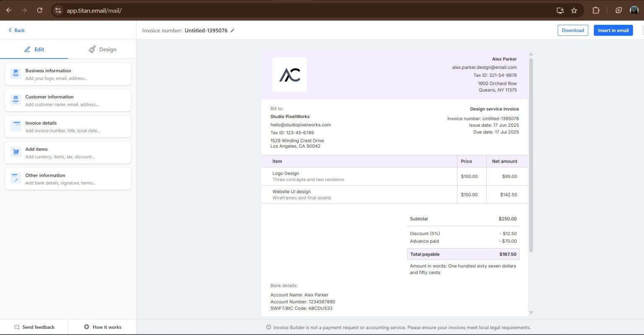Click the Business information image icon
644x335 pixels.
point(16,73)
